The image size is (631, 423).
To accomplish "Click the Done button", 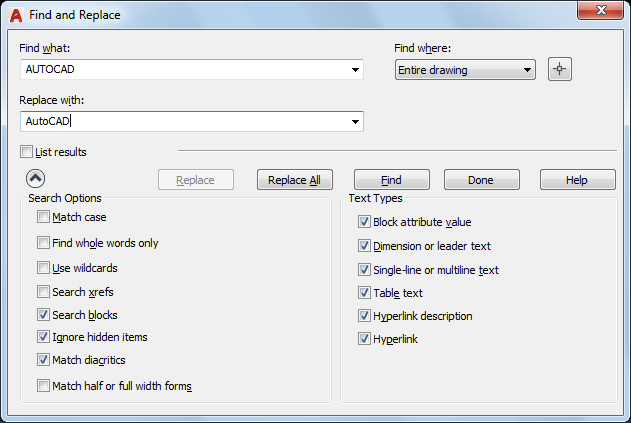I will pyautogui.click(x=482, y=180).
